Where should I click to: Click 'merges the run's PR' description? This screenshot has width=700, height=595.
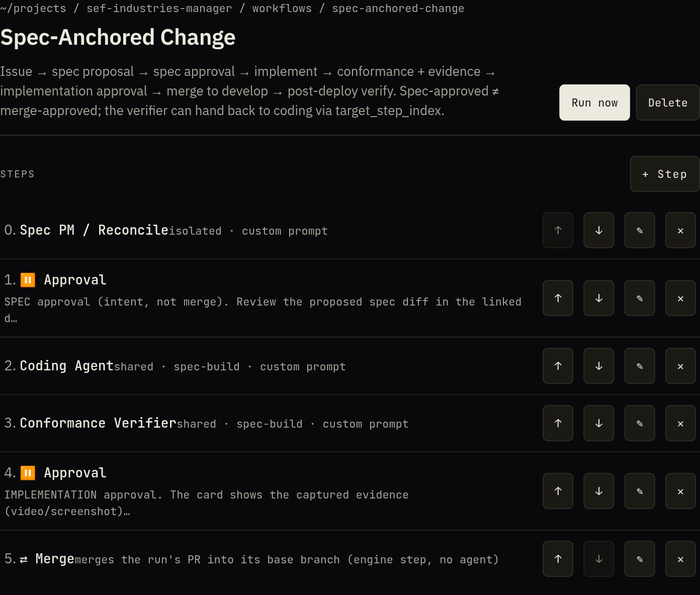coord(287,560)
